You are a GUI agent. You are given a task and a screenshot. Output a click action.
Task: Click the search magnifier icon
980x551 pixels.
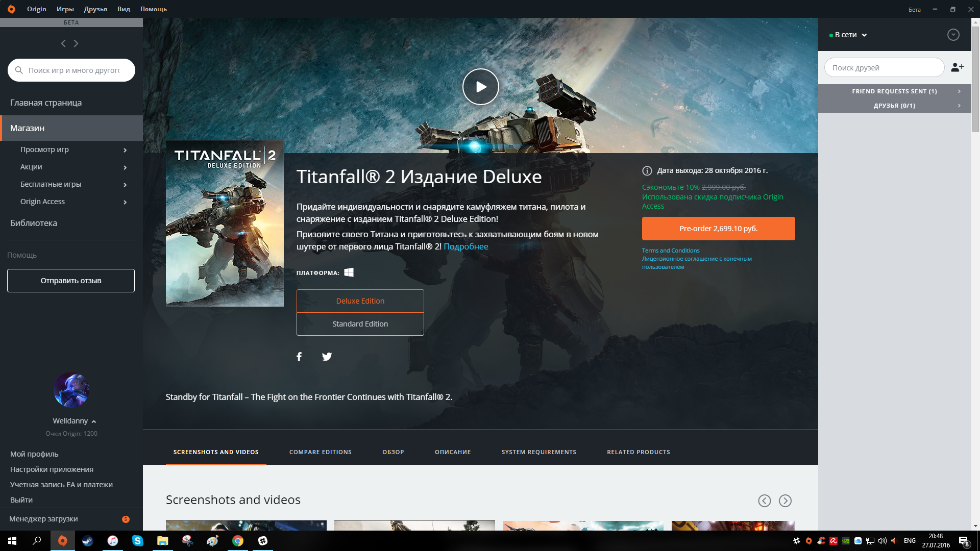click(x=19, y=70)
